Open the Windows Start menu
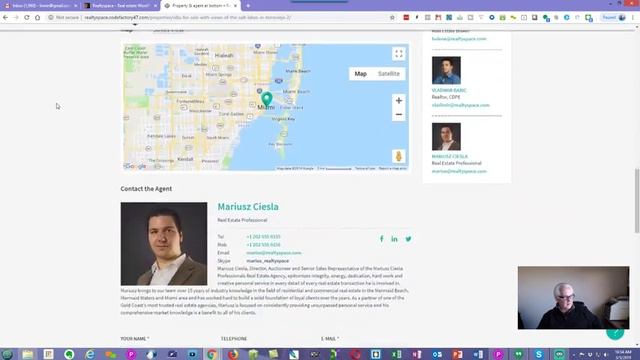 click(7, 354)
